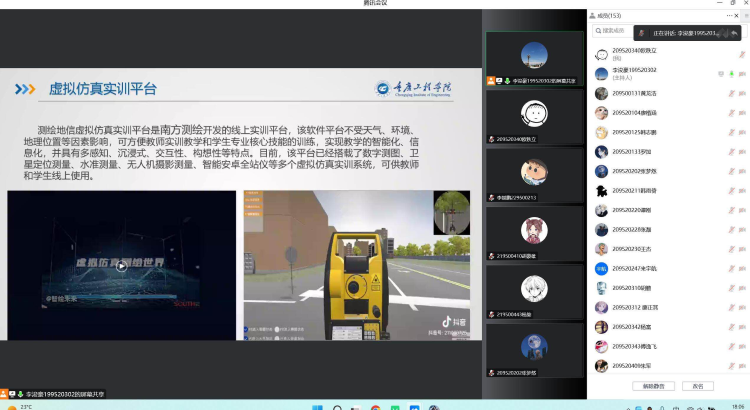The height and width of the screenshot is (410, 750).
Task: Click the member search input field
Action: [x=620, y=31]
